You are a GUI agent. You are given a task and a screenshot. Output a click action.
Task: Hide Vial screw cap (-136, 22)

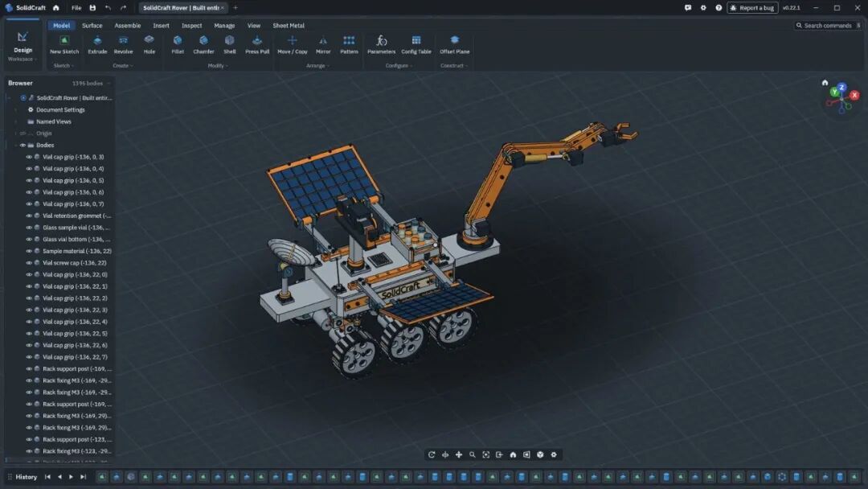pos(29,263)
